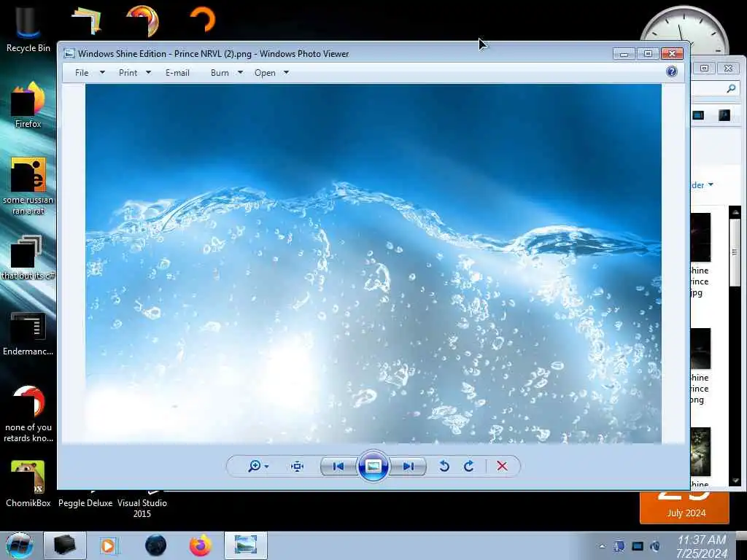The height and width of the screenshot is (560, 747).
Task: Expand the Open dropdown arrow
Action: (286, 72)
